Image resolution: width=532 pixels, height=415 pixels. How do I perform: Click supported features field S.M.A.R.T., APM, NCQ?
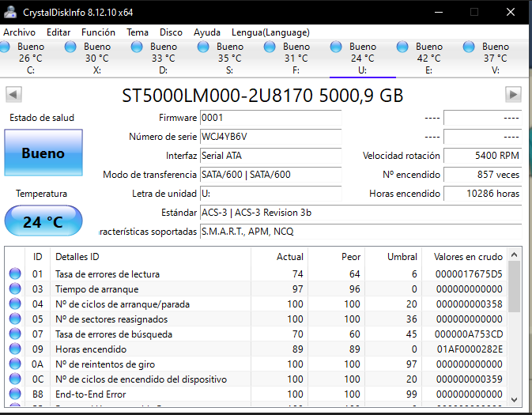361,232
